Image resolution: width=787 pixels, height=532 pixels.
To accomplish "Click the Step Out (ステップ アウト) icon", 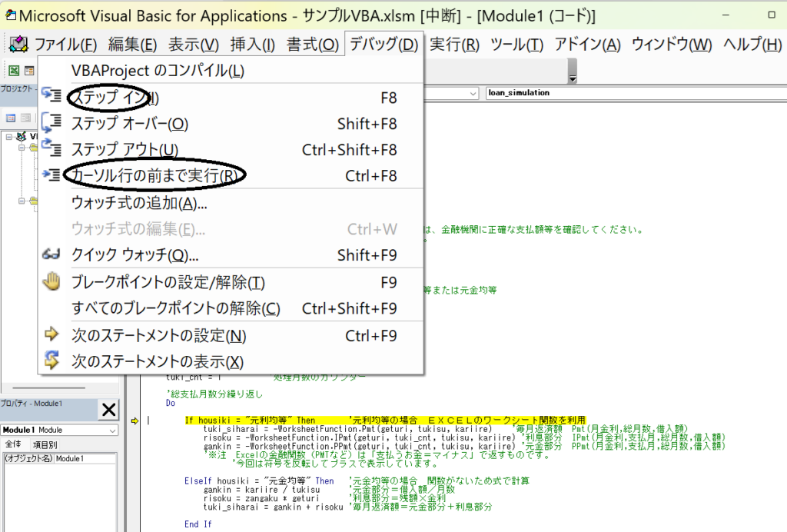I will pyautogui.click(x=52, y=148).
